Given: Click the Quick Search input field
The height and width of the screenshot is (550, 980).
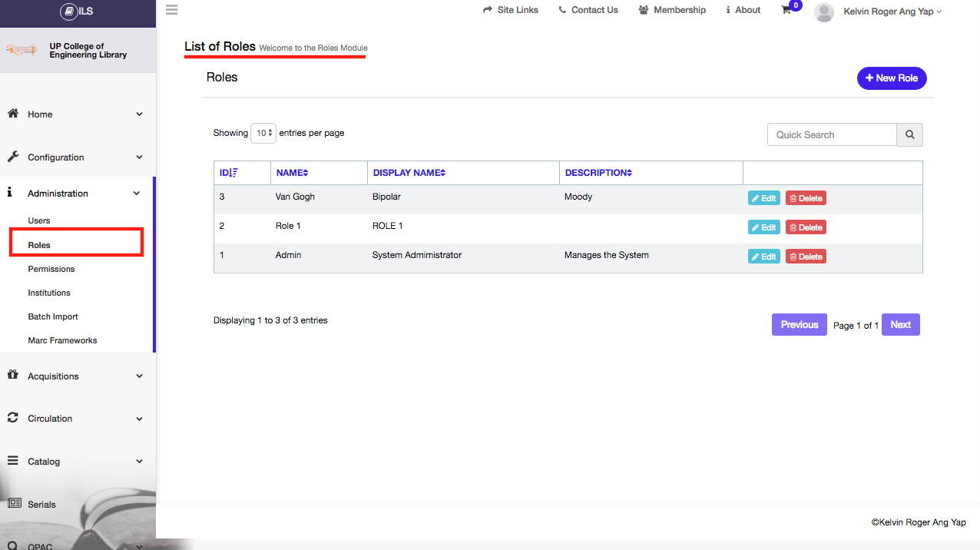Looking at the screenshot, I should click(x=832, y=134).
